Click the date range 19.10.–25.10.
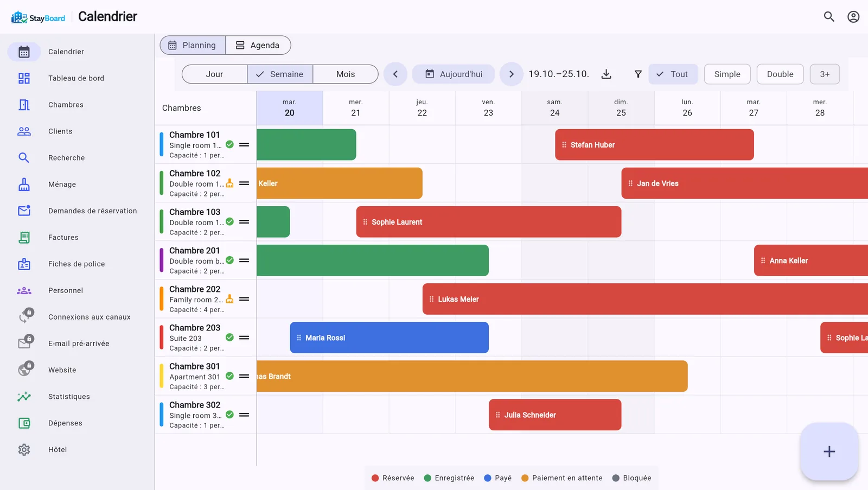 point(559,74)
